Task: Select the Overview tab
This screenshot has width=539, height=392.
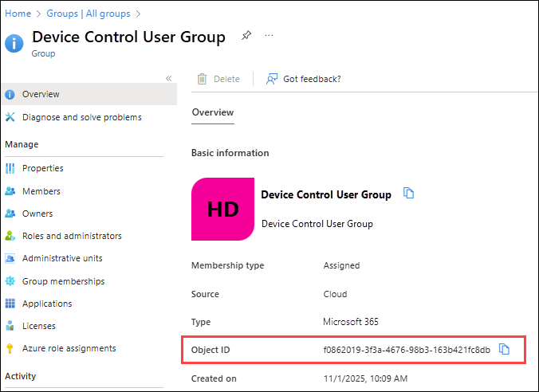Action: [213, 112]
